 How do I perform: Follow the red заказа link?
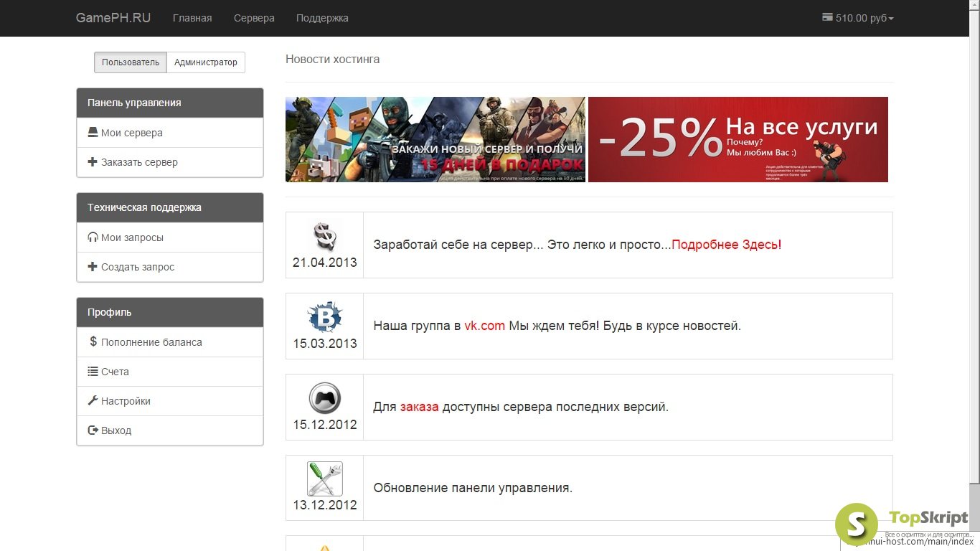pyautogui.click(x=420, y=407)
